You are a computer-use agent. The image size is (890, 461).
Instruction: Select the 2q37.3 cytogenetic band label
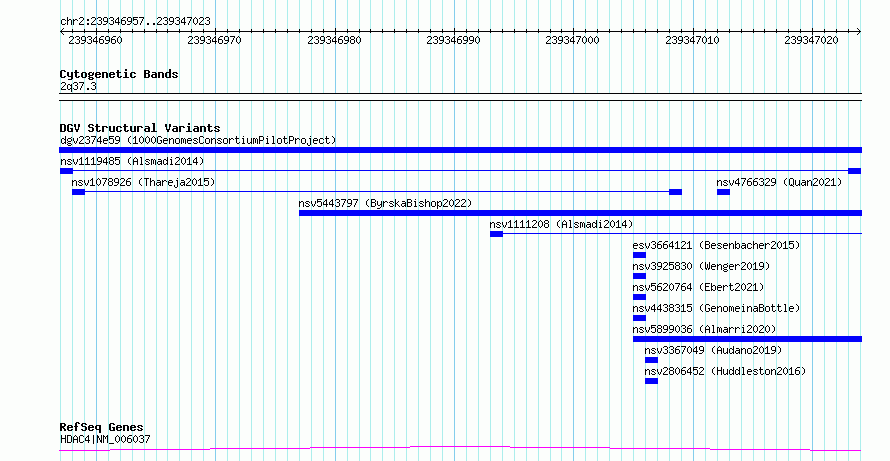coord(78,87)
